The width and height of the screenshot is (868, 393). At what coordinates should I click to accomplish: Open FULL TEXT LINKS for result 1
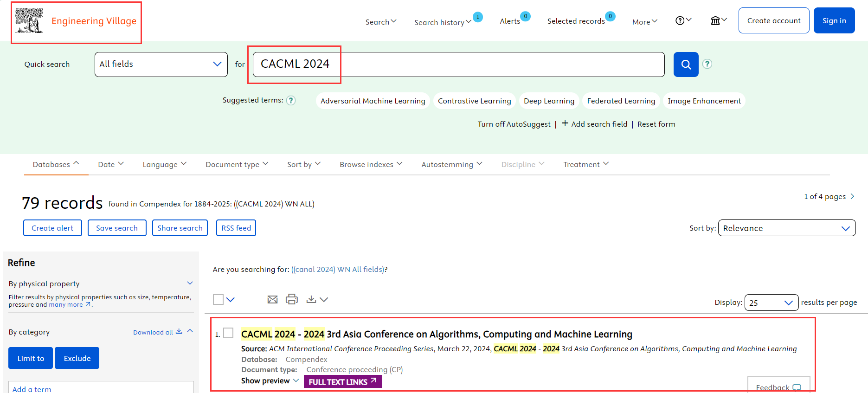[343, 381]
